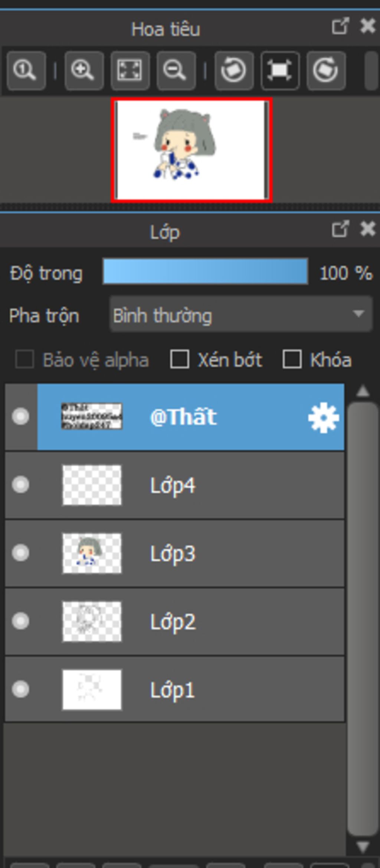The image size is (380, 868).
Task: Select the Lớp4 layer
Action: [175, 485]
